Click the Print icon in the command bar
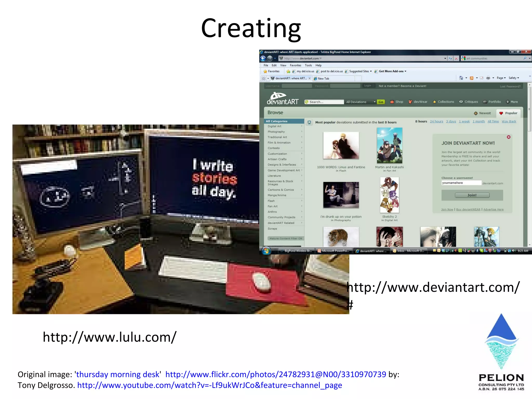This screenshot has height=399, width=532. [488, 78]
